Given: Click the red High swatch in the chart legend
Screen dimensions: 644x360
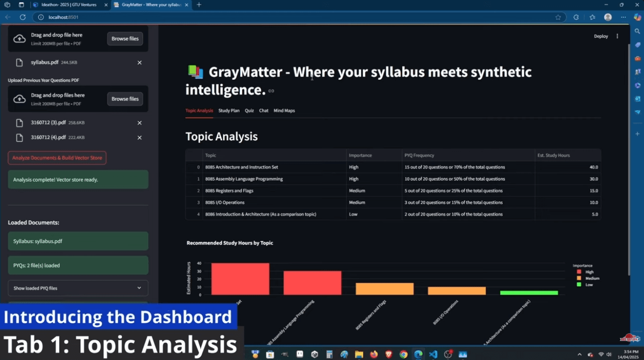Looking at the screenshot, I should (578, 271).
